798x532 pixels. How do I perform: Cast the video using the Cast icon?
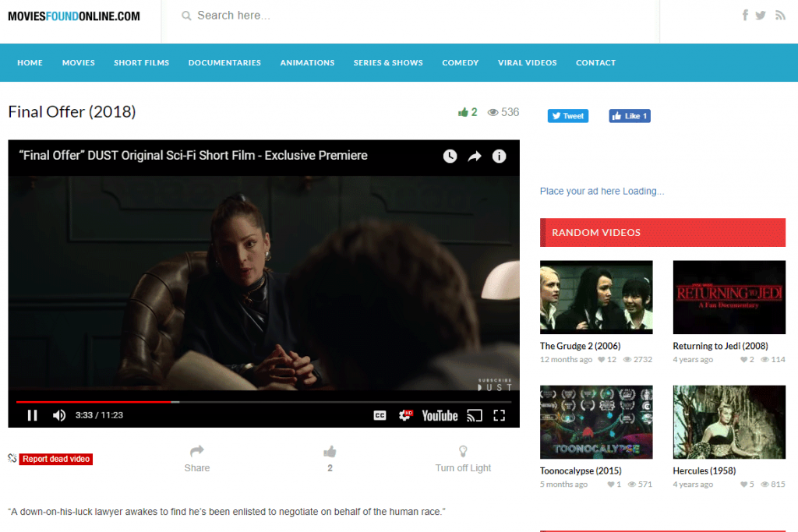click(475, 415)
